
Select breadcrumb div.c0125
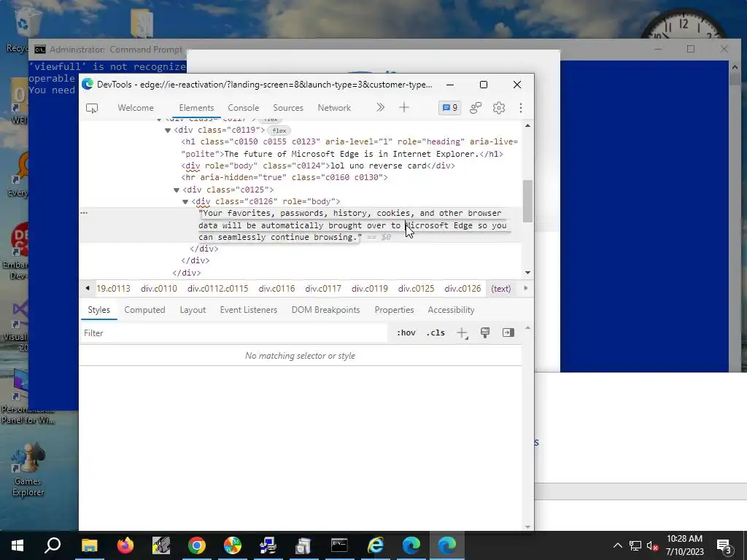tap(417, 289)
